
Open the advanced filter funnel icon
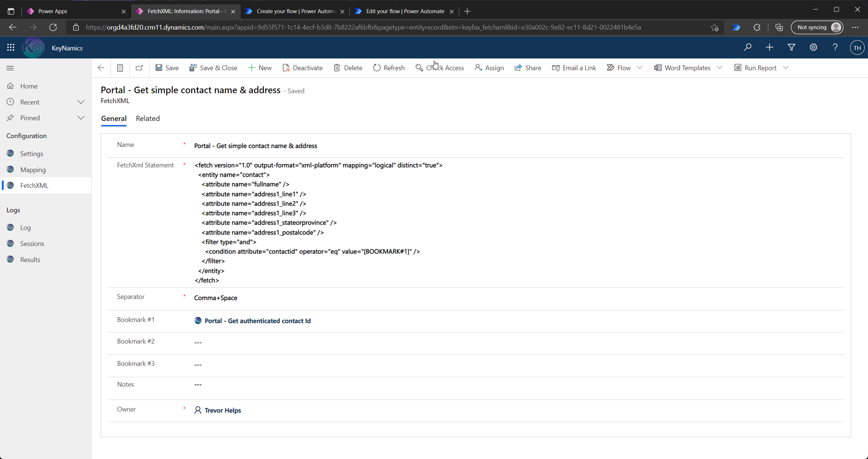(x=791, y=48)
